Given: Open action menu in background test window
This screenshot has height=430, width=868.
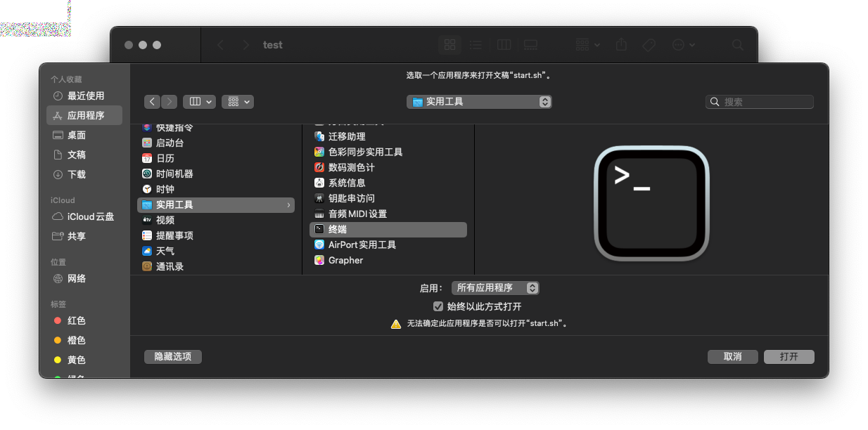Looking at the screenshot, I should coord(684,44).
